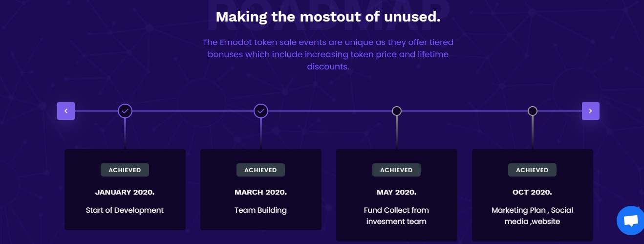644x244 pixels.
Task: Click the "OCT 2020." card title
Action: point(532,192)
